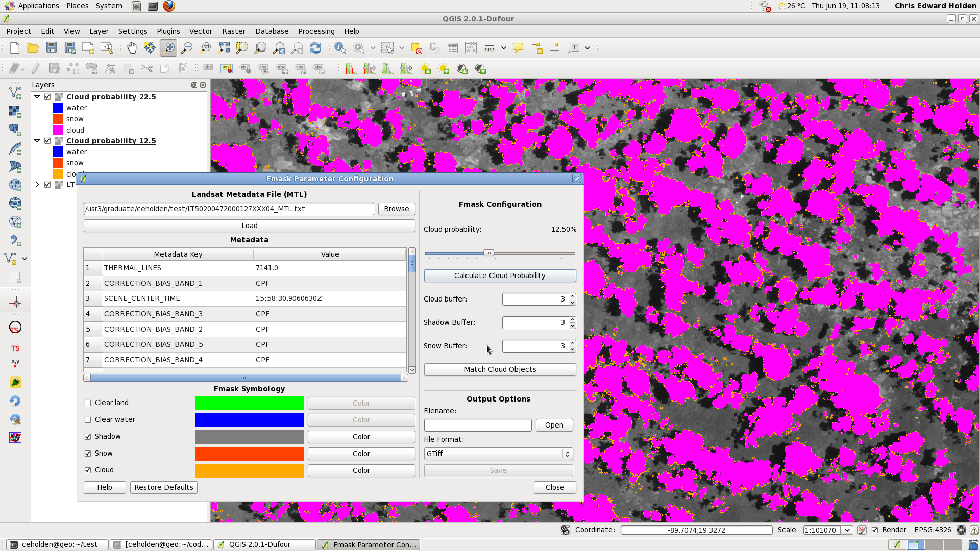Select the Pan Map hand tool
This screenshot has height=551, width=980.
[132, 48]
